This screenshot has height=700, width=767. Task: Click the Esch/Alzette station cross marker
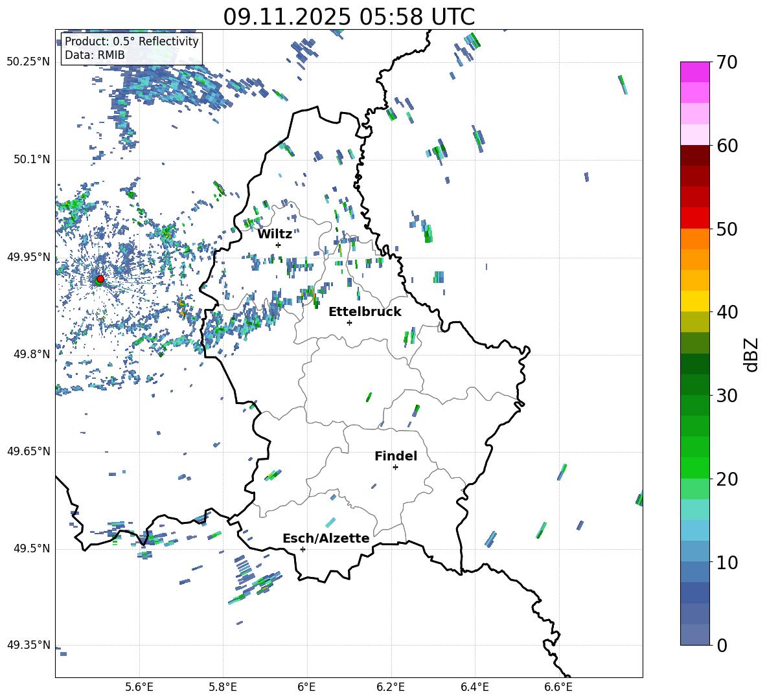tap(303, 549)
